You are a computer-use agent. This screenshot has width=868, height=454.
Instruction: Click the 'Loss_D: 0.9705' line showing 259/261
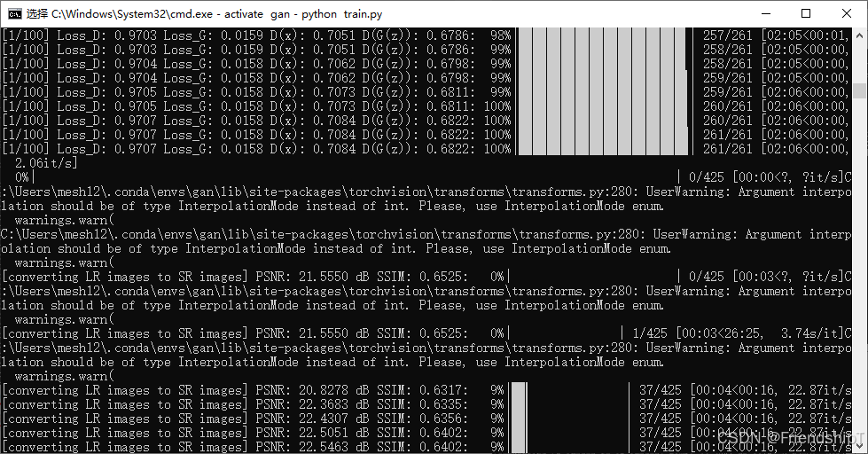click(426, 92)
